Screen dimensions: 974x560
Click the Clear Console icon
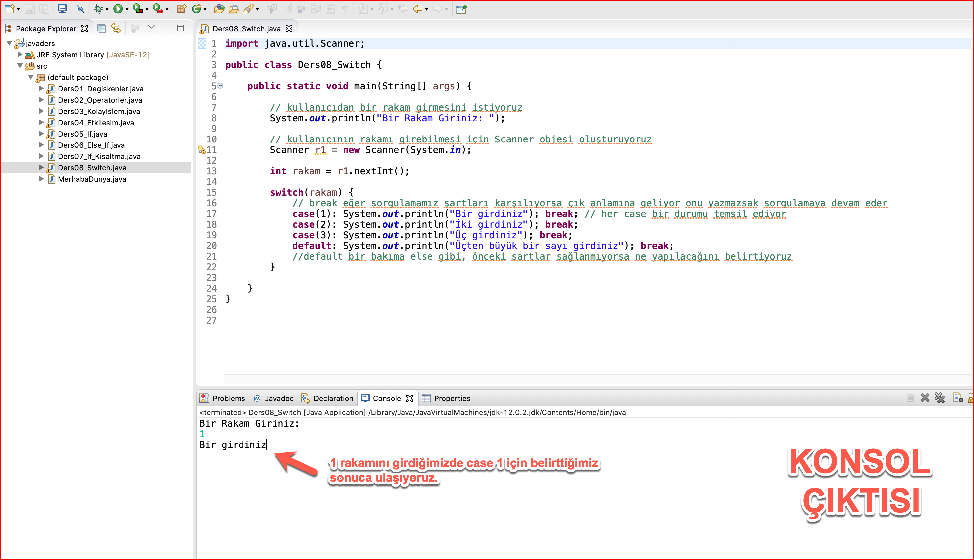[958, 398]
